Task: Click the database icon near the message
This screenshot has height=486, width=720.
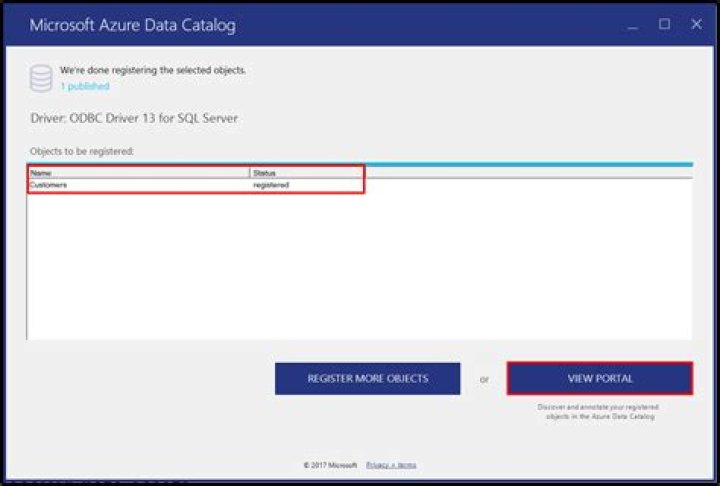Action: [41, 79]
